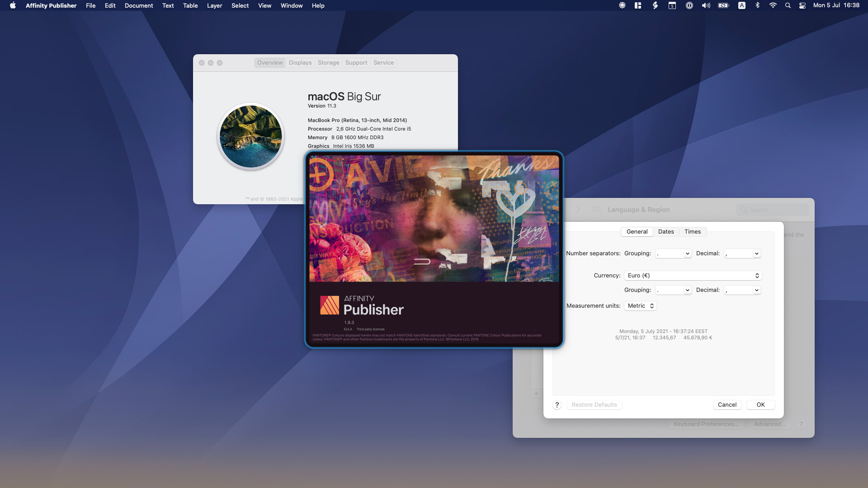Open the Select menu

(240, 5)
